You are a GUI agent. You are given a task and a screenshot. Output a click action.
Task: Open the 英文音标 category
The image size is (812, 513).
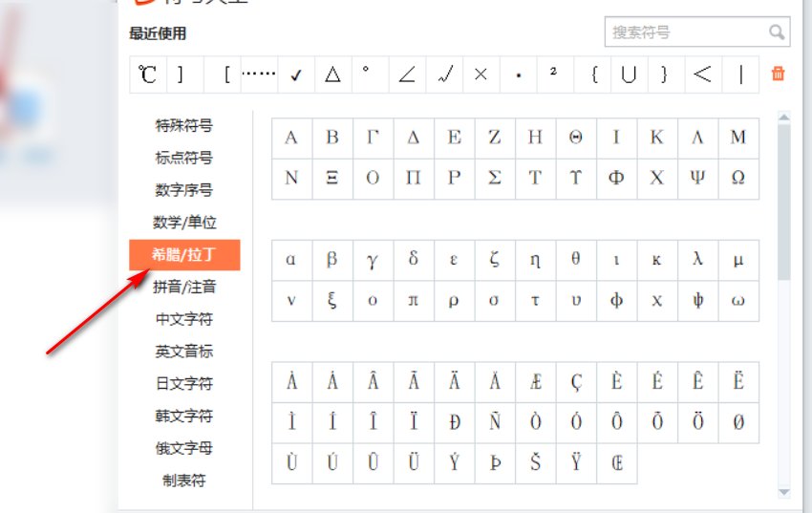184,352
